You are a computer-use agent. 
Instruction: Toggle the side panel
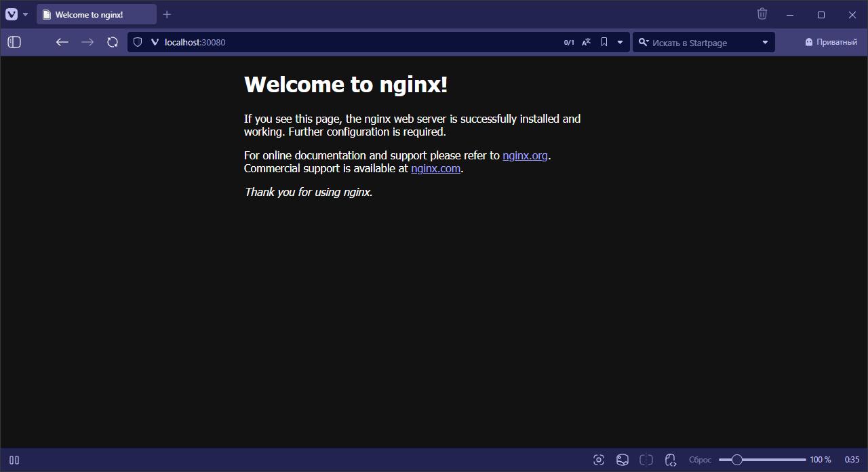pos(14,42)
